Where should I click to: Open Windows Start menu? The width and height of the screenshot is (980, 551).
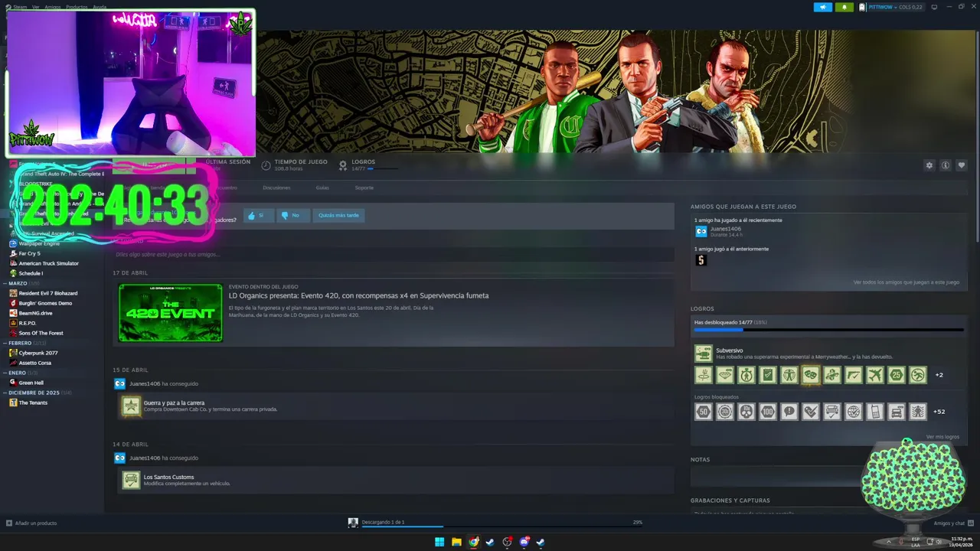pyautogui.click(x=439, y=542)
